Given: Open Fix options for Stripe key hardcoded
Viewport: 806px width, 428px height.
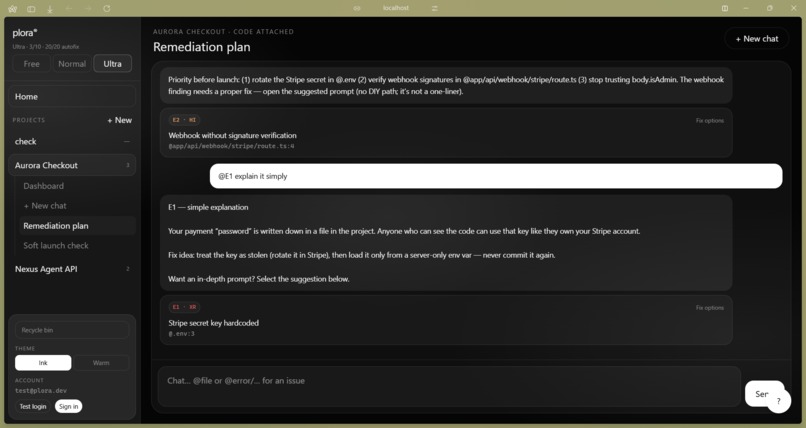Looking at the screenshot, I should click(x=709, y=308).
